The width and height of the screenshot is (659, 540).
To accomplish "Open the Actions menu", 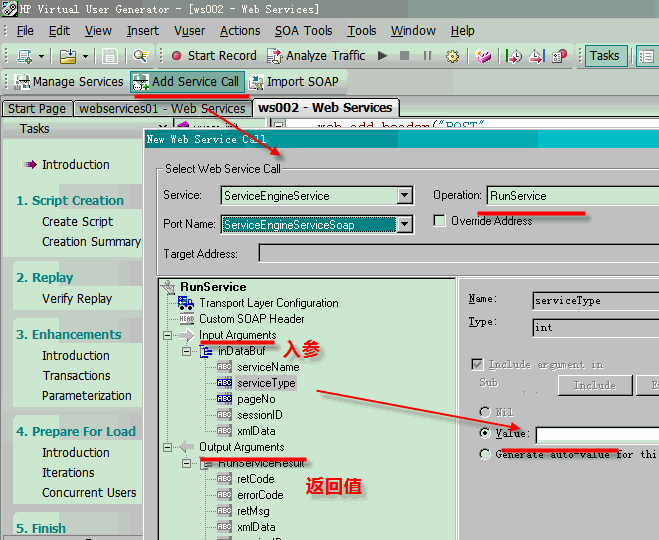I will 240,31.
